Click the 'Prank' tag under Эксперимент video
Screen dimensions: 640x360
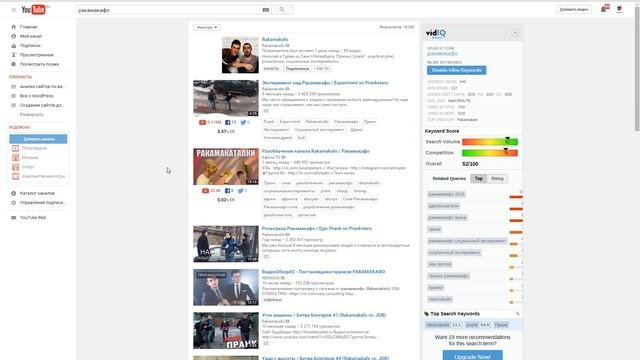(269, 122)
